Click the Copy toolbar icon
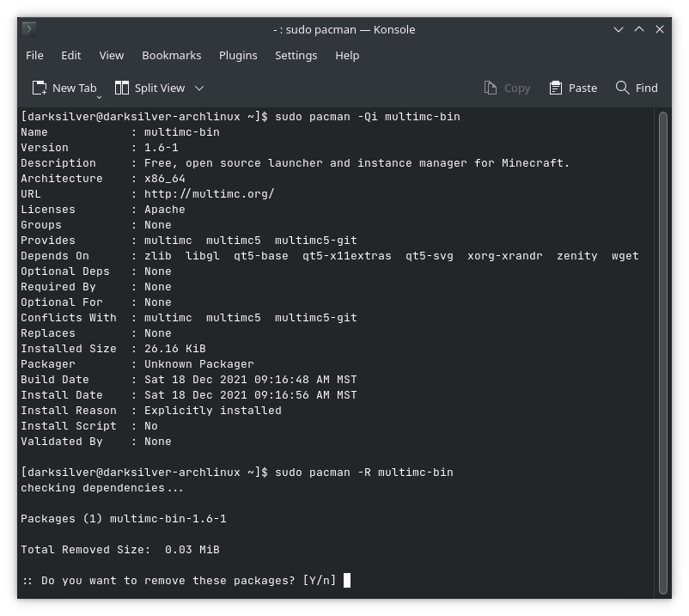Image resolution: width=689 pixels, height=616 pixels. coord(490,87)
